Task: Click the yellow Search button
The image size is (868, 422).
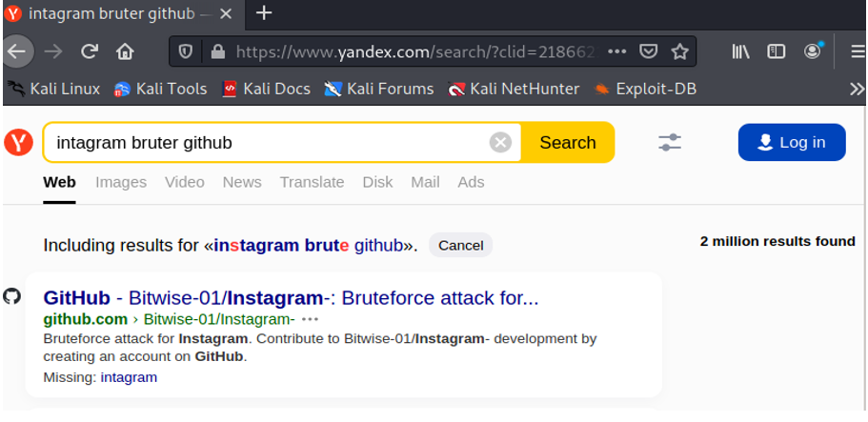Action: 568,143
